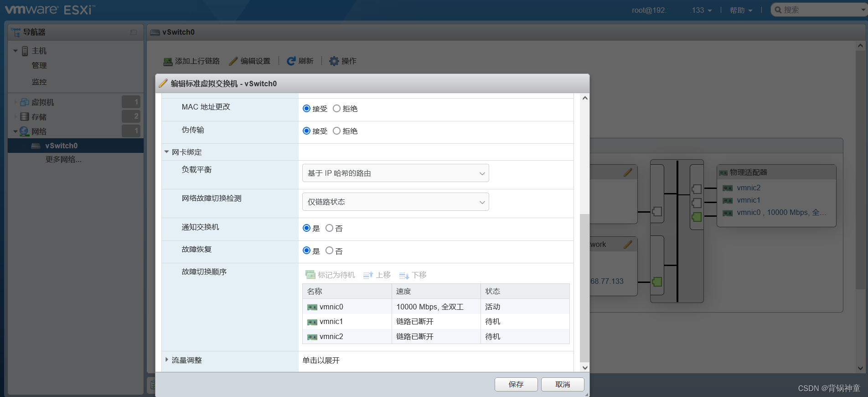The image size is (868, 397).
Task: Click the vSwitch0 icon in navigator tree
Action: click(x=36, y=146)
